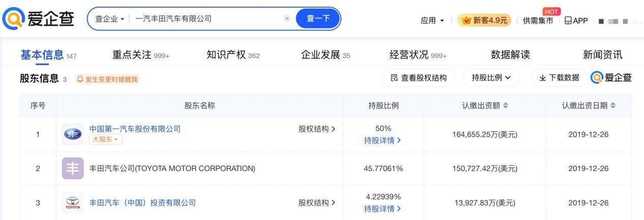Click the 新客4.9元 promotion badge
Viewport: 644px width, 220px height.
(x=484, y=20)
